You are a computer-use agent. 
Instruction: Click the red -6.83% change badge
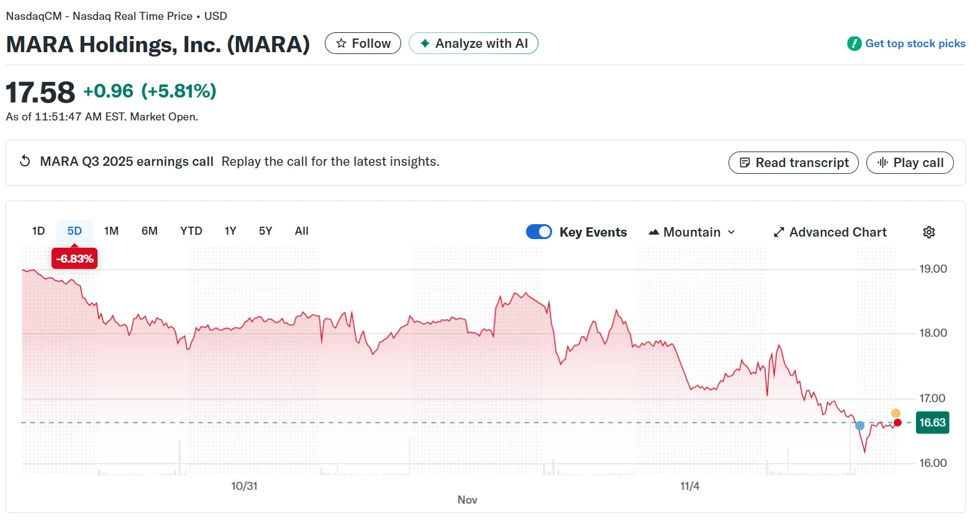(x=74, y=258)
